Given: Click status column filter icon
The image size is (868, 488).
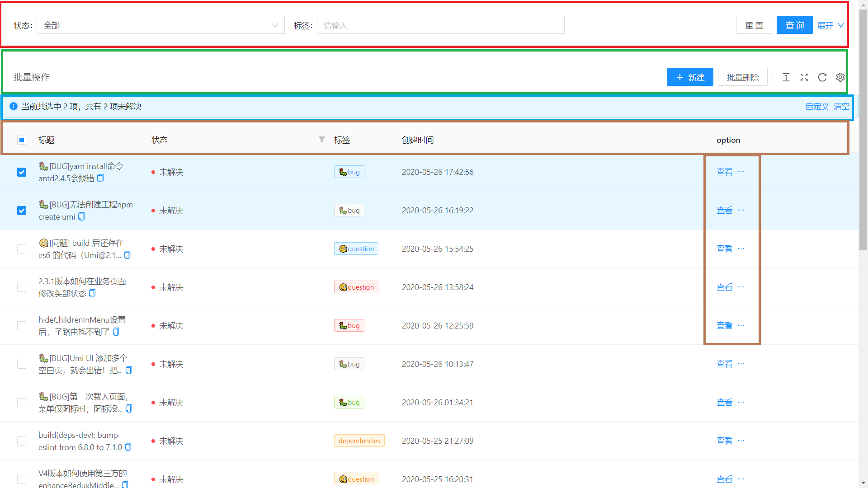Looking at the screenshot, I should [322, 140].
